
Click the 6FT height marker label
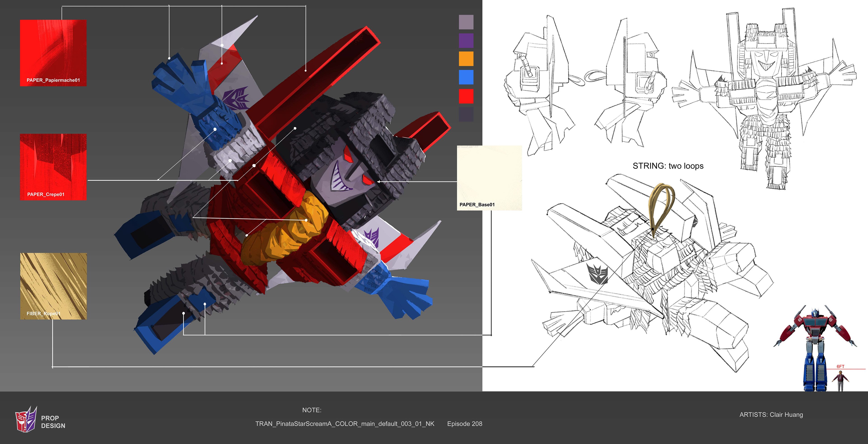pyautogui.click(x=840, y=367)
